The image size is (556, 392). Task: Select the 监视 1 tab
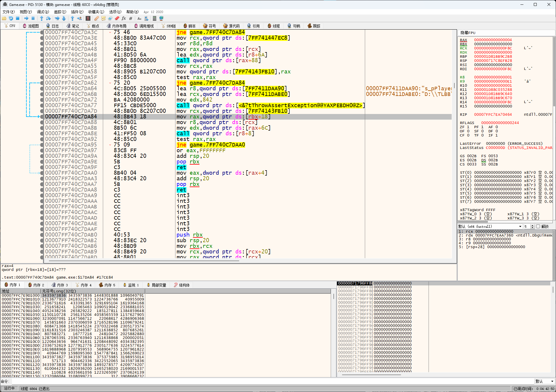pyautogui.click(x=131, y=285)
